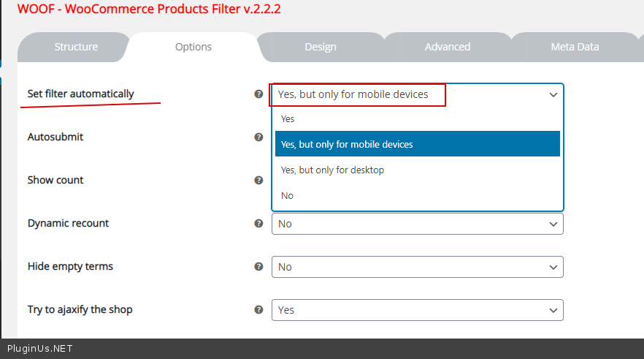
Task: Open the Try to ajaxify the shop dropdown
Action: [417, 310]
